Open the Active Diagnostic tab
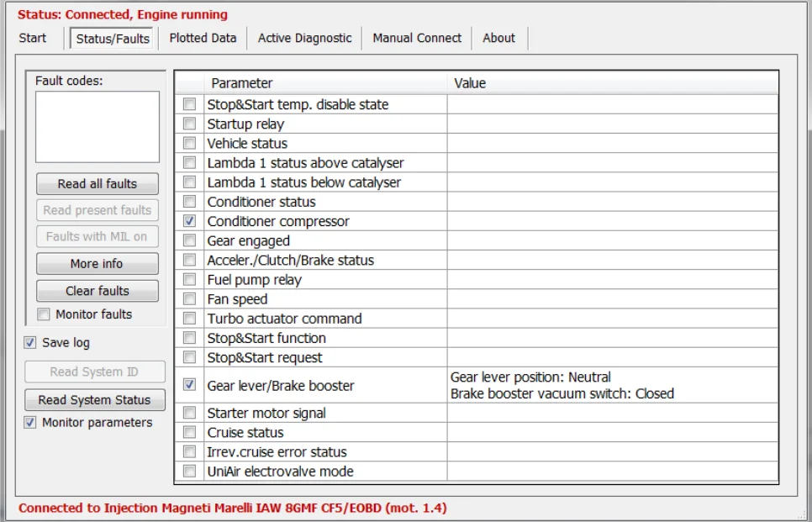812x522 pixels. tap(304, 39)
